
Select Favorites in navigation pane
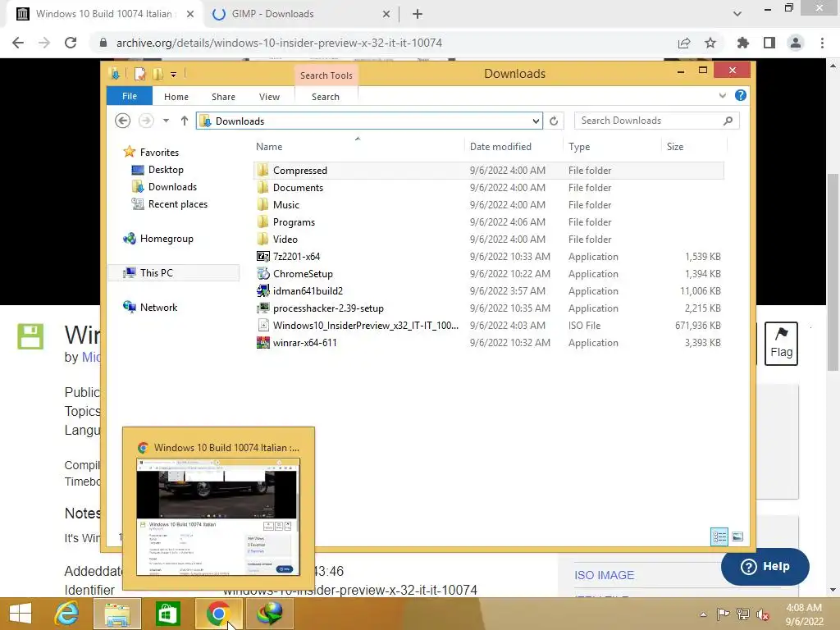(x=158, y=152)
